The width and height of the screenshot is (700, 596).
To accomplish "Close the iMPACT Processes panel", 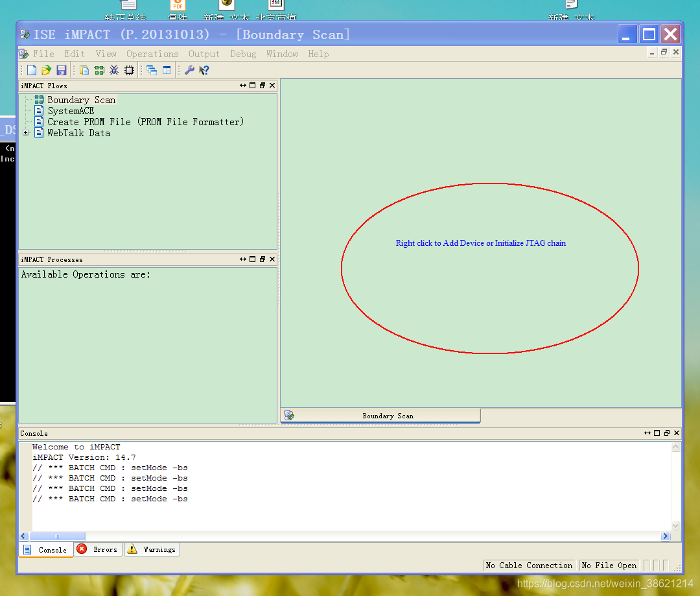I will point(272,259).
